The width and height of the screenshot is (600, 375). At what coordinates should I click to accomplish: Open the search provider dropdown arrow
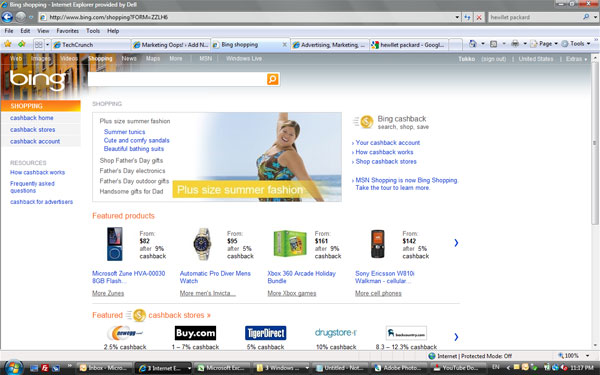point(595,17)
